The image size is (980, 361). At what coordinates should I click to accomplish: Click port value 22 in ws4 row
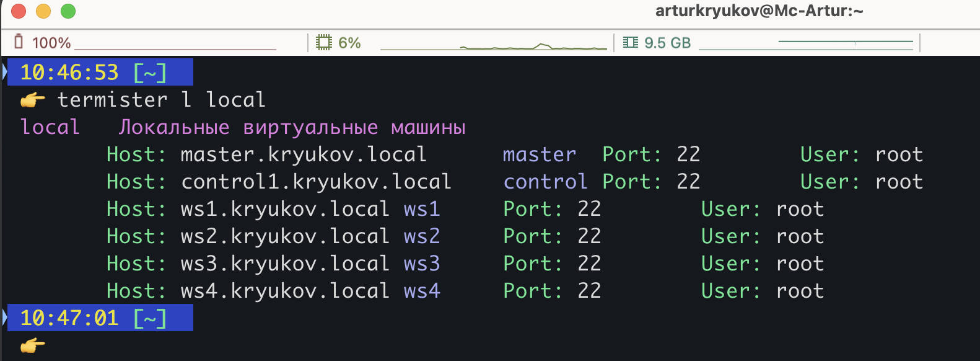pos(589,291)
